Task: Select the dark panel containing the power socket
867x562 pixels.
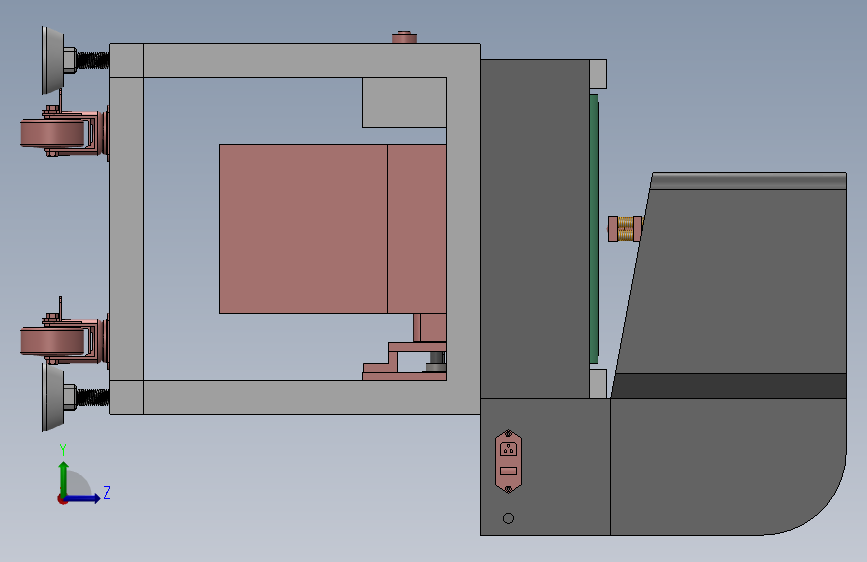Action: 545,467
